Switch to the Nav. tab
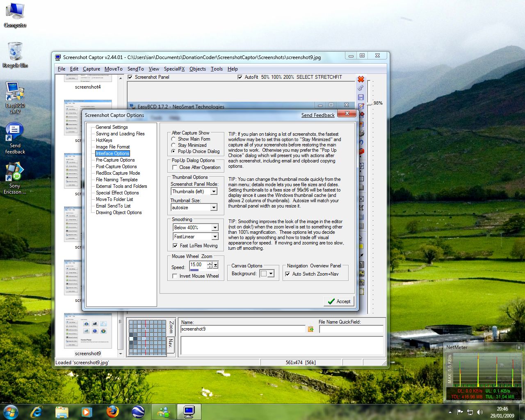The width and height of the screenshot is (525, 420). tap(171, 344)
